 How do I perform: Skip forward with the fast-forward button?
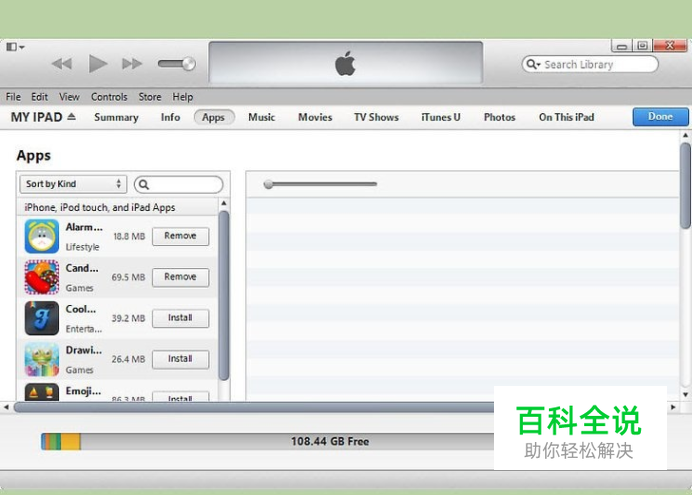click(x=132, y=64)
